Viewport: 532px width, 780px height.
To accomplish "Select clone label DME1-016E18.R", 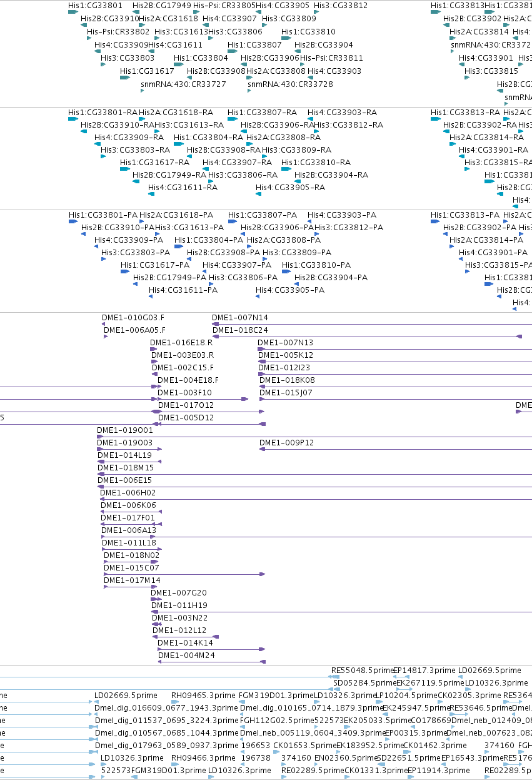I will click(181, 343).
